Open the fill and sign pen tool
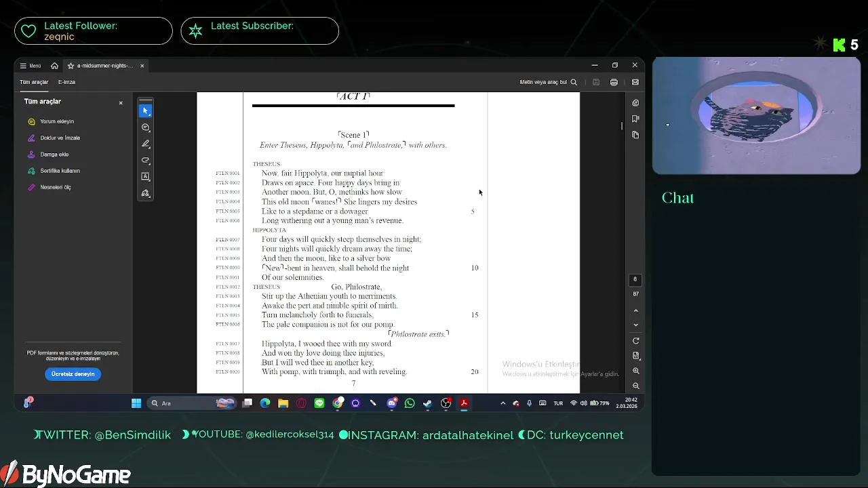 pyautogui.click(x=145, y=193)
